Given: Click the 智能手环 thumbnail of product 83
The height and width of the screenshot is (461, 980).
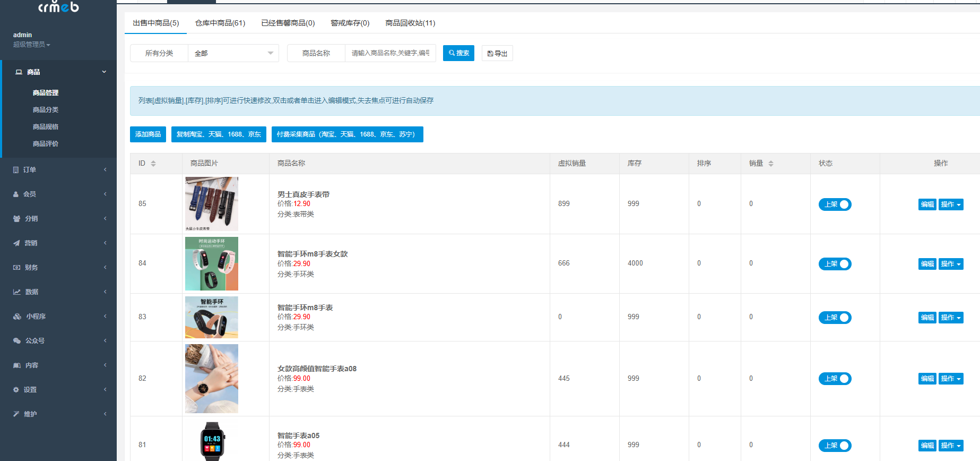Looking at the screenshot, I should (212, 317).
